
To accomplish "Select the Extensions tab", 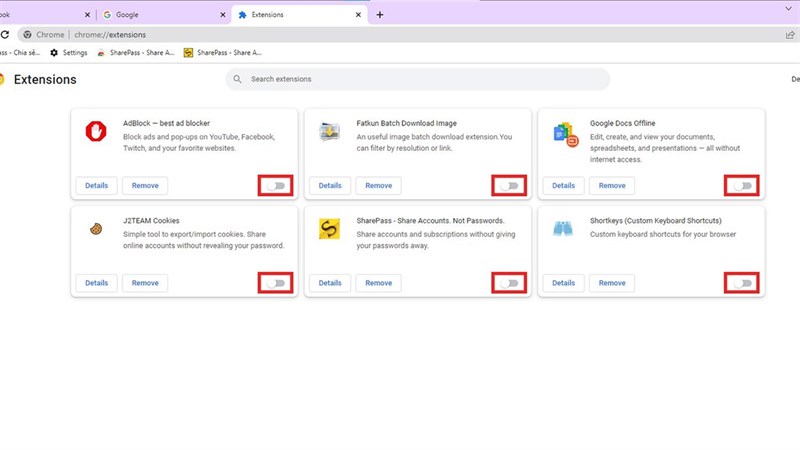I will pyautogui.click(x=299, y=15).
